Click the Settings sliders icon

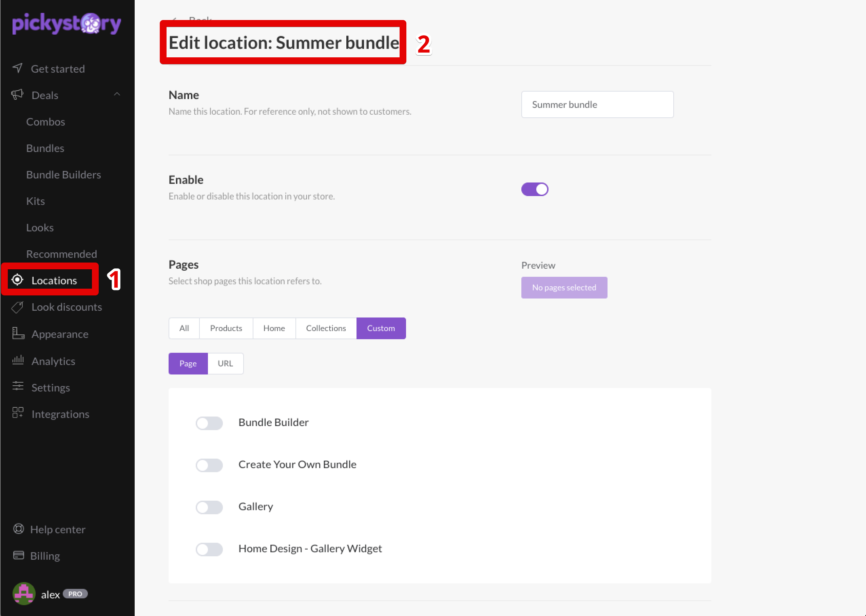pyautogui.click(x=18, y=386)
